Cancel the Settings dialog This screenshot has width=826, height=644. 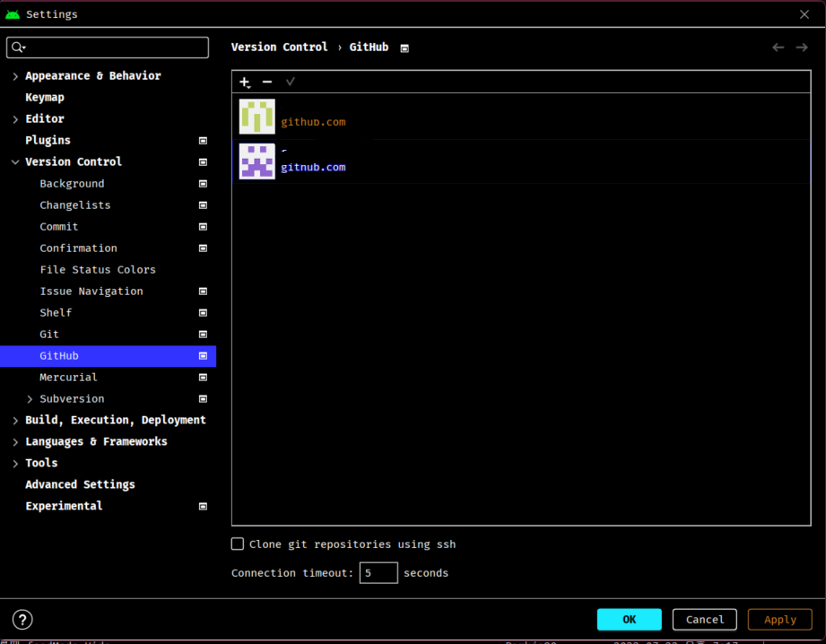(704, 619)
